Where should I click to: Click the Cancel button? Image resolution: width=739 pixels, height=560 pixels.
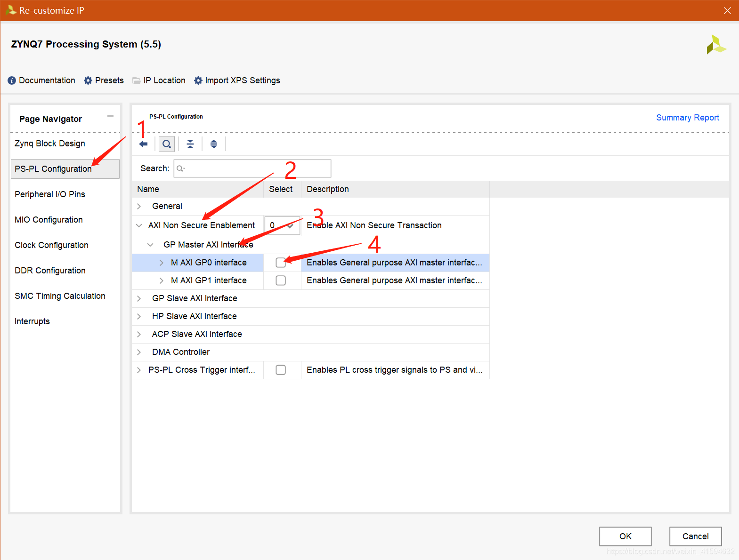click(695, 536)
